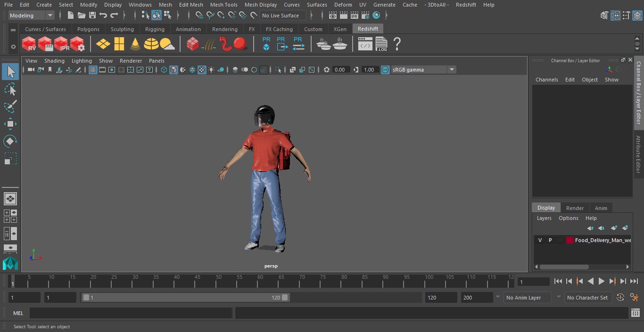Image resolution: width=644 pixels, height=332 pixels.
Task: Click the Redshift log file icon
Action: click(381, 44)
